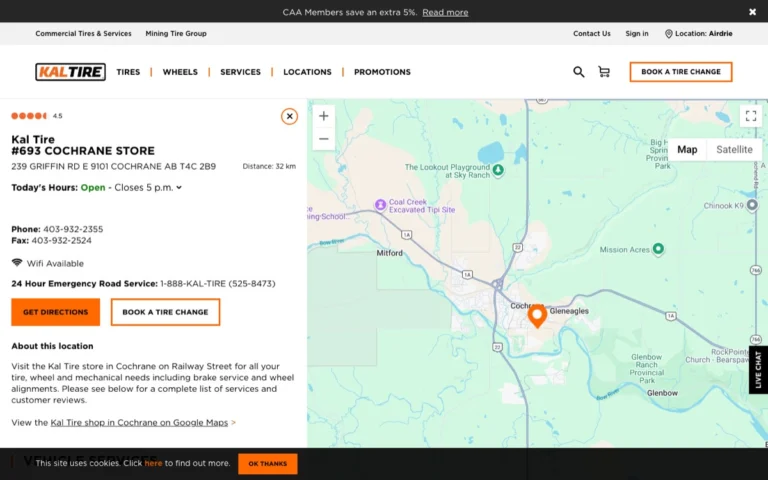768x480 pixels.
Task: Click the Distance: 32 km text
Action: (269, 167)
